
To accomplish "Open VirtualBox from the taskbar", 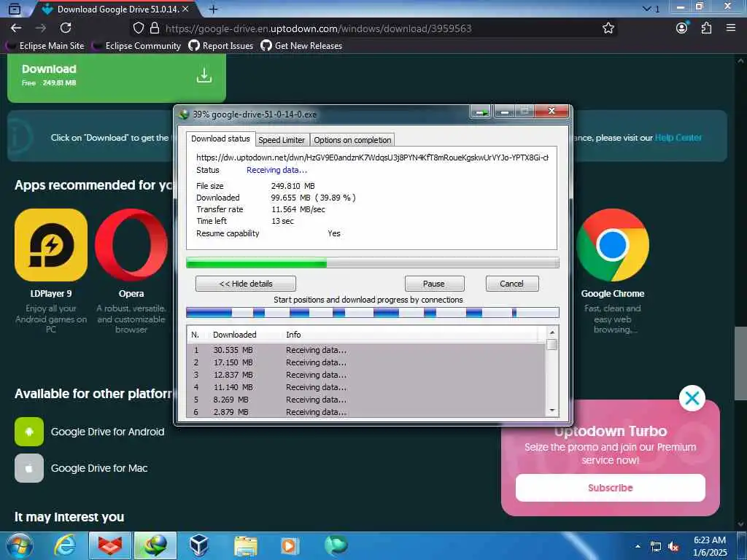I will tap(198, 545).
